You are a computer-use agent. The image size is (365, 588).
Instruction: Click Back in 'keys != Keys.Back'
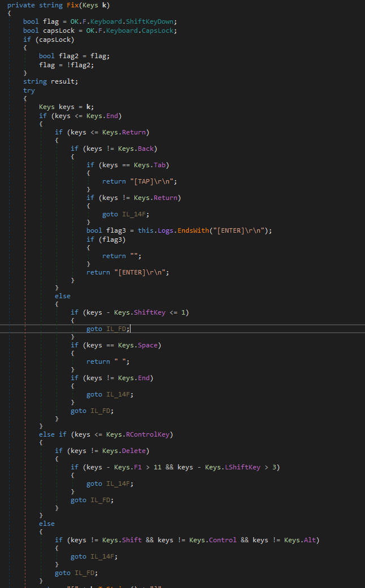click(x=146, y=149)
